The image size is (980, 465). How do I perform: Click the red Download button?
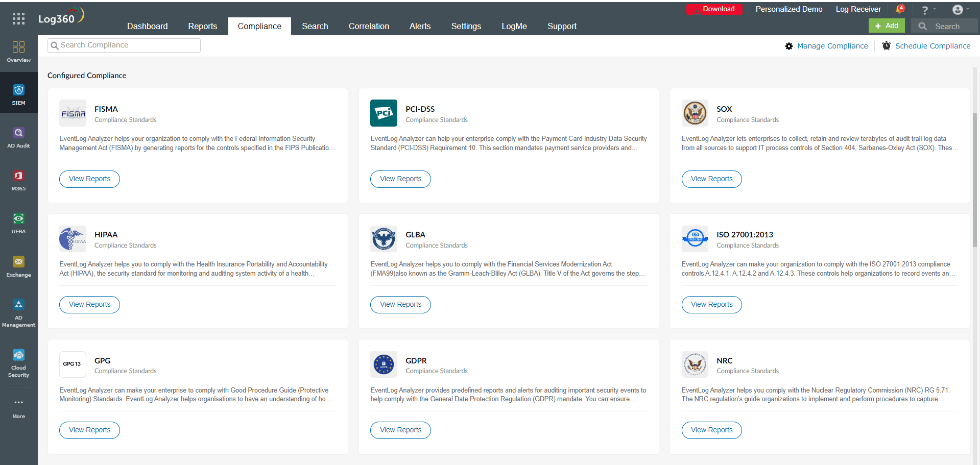click(714, 9)
